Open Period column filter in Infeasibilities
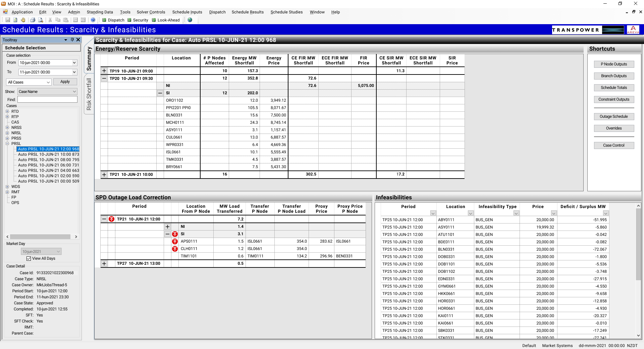Screen dimensions: 644x349 click(433, 213)
